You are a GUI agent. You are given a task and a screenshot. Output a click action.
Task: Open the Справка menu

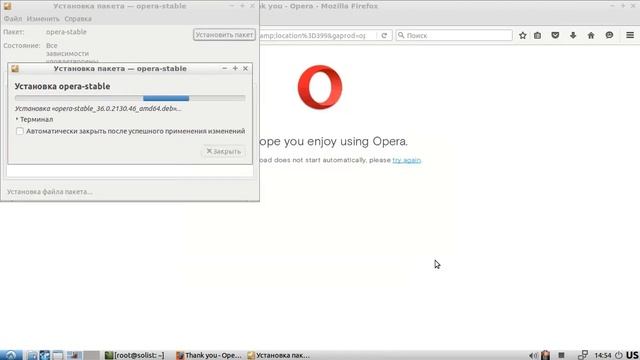click(78, 19)
